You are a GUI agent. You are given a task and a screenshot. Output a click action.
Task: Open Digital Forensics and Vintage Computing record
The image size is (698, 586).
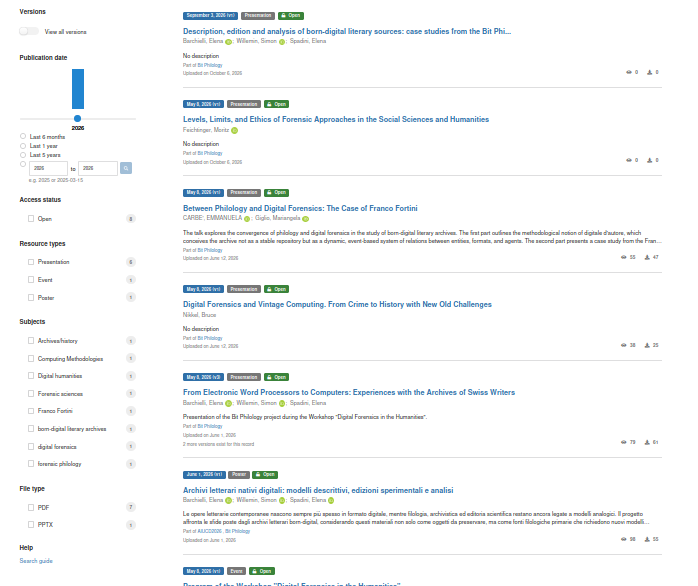click(x=337, y=305)
